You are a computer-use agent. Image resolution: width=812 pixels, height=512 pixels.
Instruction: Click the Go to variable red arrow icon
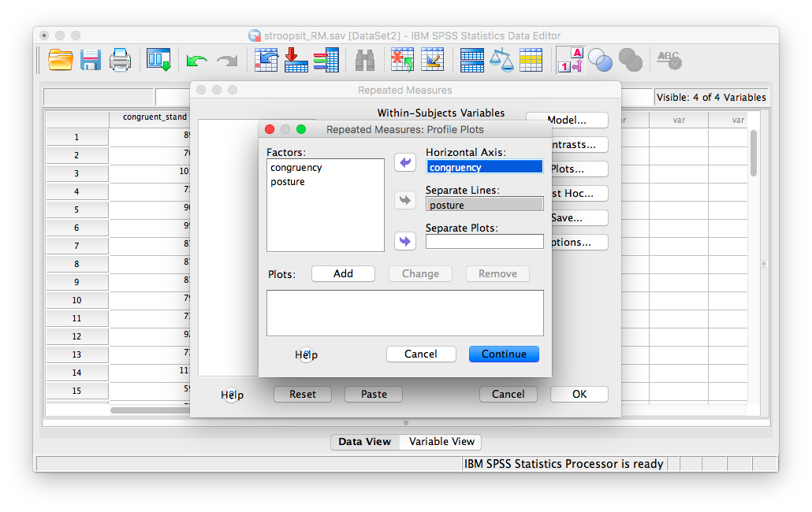pos(296,60)
